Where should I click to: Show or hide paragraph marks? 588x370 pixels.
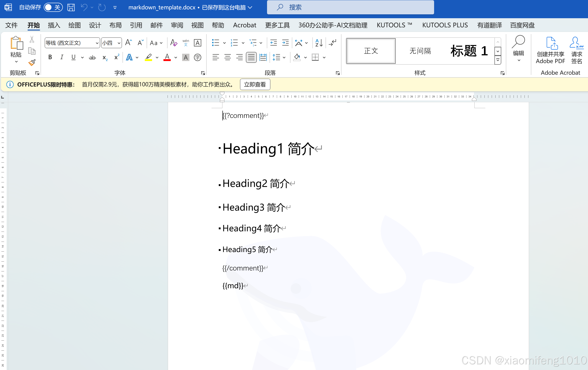pyautogui.click(x=333, y=43)
